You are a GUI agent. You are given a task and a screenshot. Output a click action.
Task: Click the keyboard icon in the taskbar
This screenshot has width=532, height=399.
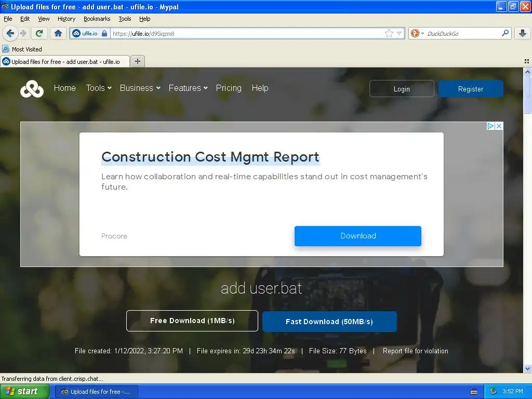(x=474, y=392)
